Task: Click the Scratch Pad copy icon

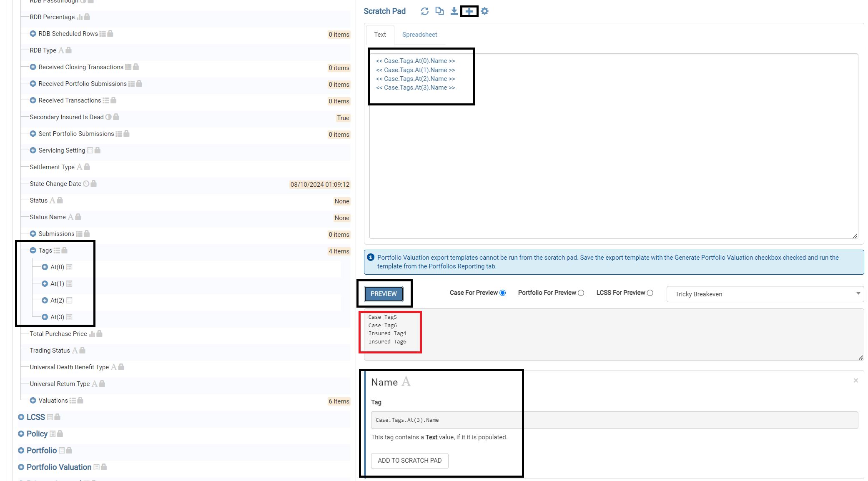Action: pyautogui.click(x=439, y=11)
